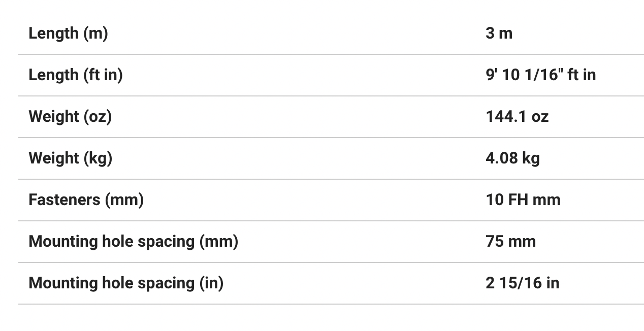
Task: Click "FH" in the fasteners value
Action: pyautogui.click(x=518, y=200)
